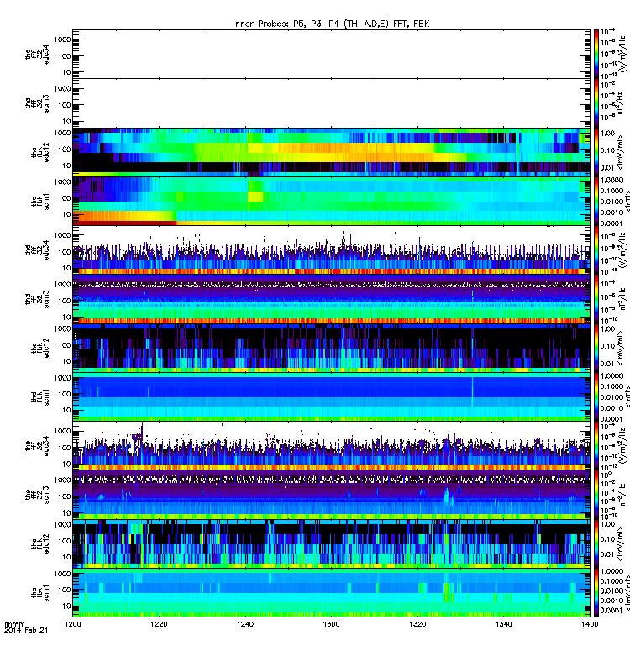Click the 'thd fff 32 scm3' y-axis label

click(x=37, y=299)
